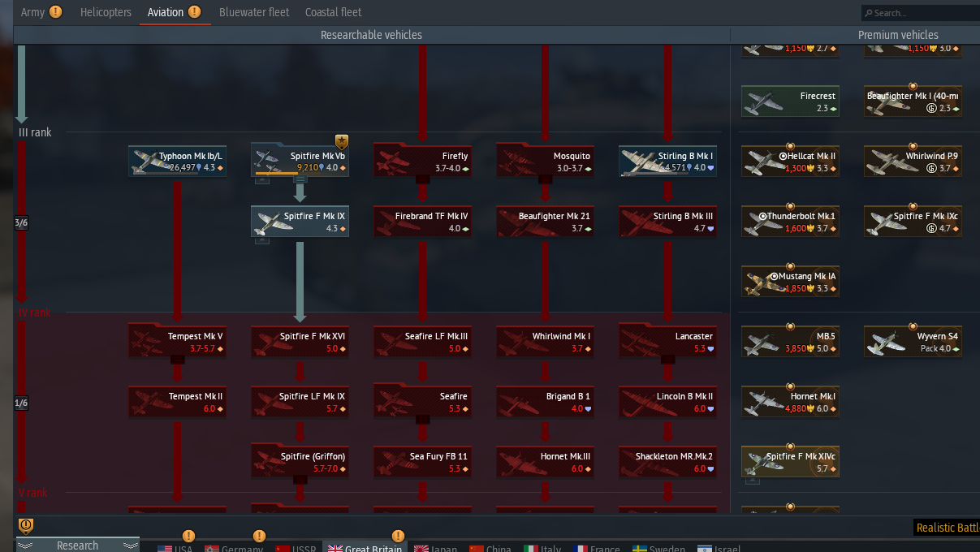Open the premium Firecrest aircraft card
Image resolution: width=980 pixels, height=552 pixels.
[790, 101]
